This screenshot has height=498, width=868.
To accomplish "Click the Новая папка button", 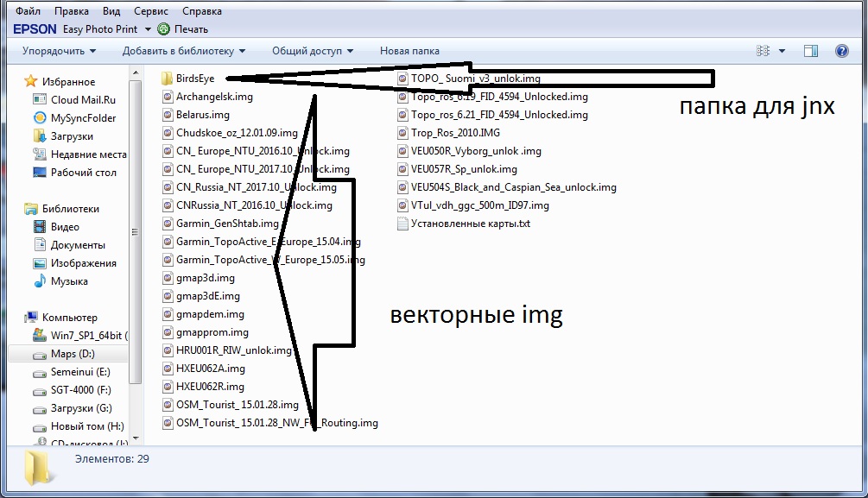I will (406, 51).
